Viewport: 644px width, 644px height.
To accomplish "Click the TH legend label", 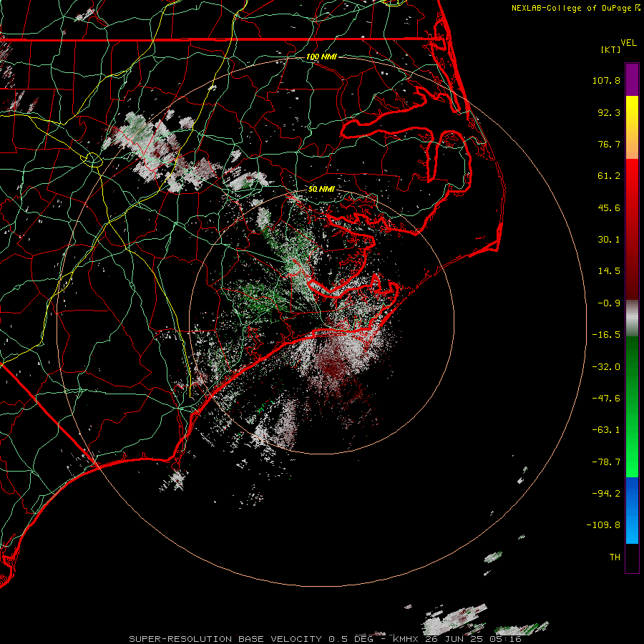I will pyautogui.click(x=615, y=557).
